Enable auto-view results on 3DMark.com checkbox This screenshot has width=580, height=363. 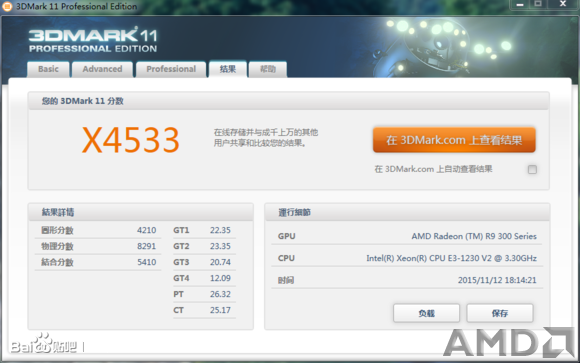coord(532,169)
